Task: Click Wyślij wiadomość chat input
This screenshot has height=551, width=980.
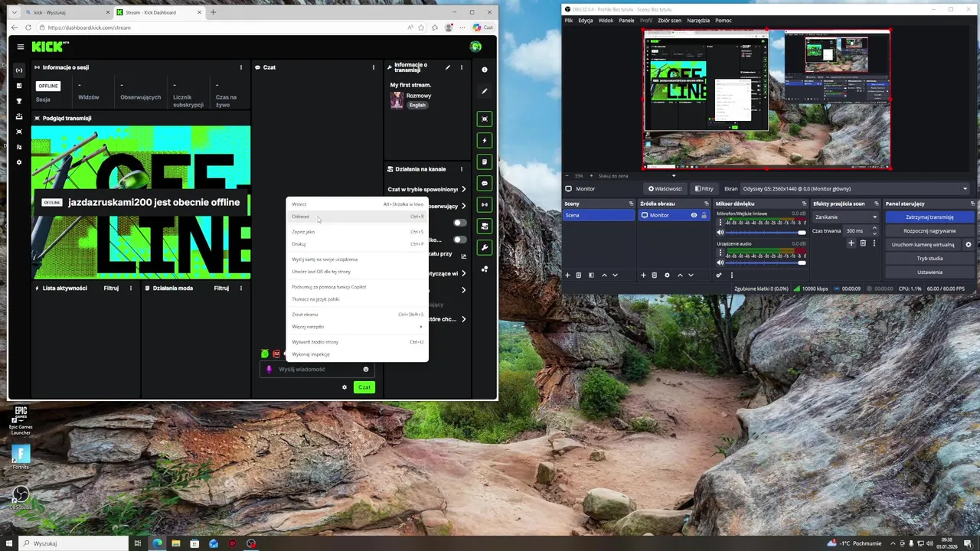Action: tap(318, 370)
